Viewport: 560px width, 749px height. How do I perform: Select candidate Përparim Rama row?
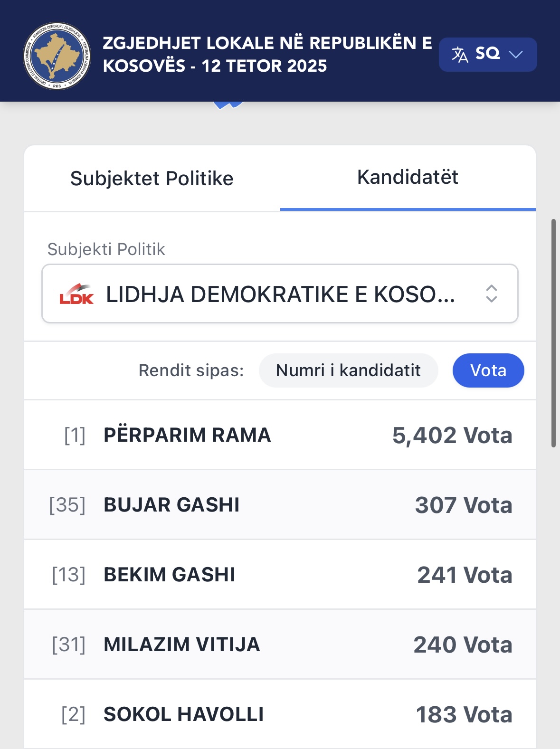coord(280,435)
